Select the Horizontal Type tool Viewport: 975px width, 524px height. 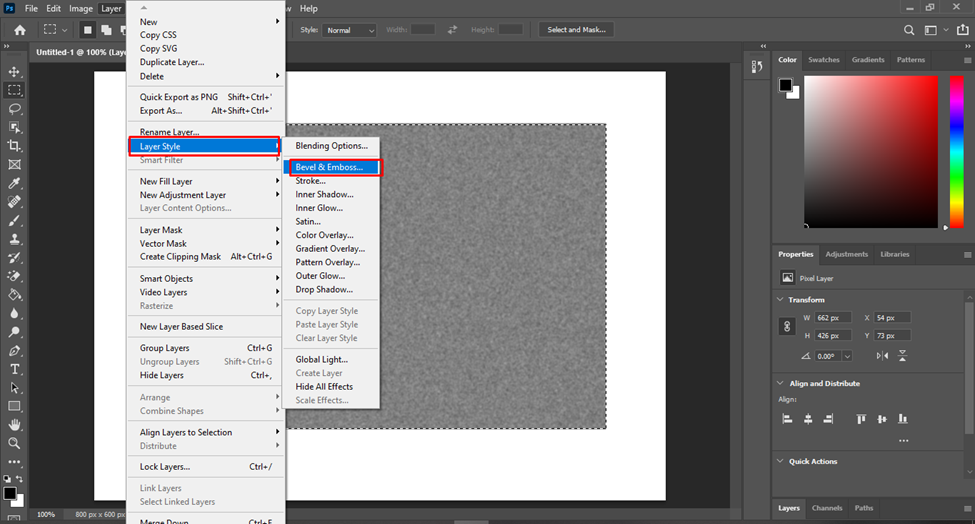[14, 369]
